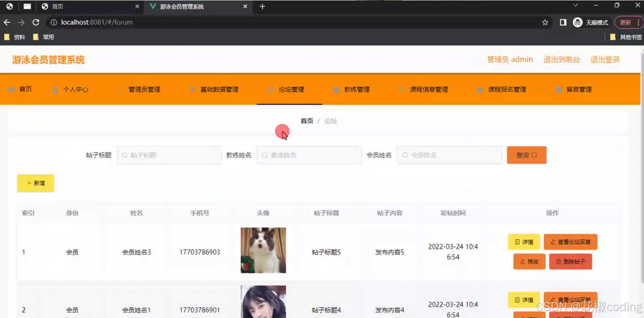Click the 退出登录 logout link
Viewport: 644px width, 318px height.
point(605,60)
